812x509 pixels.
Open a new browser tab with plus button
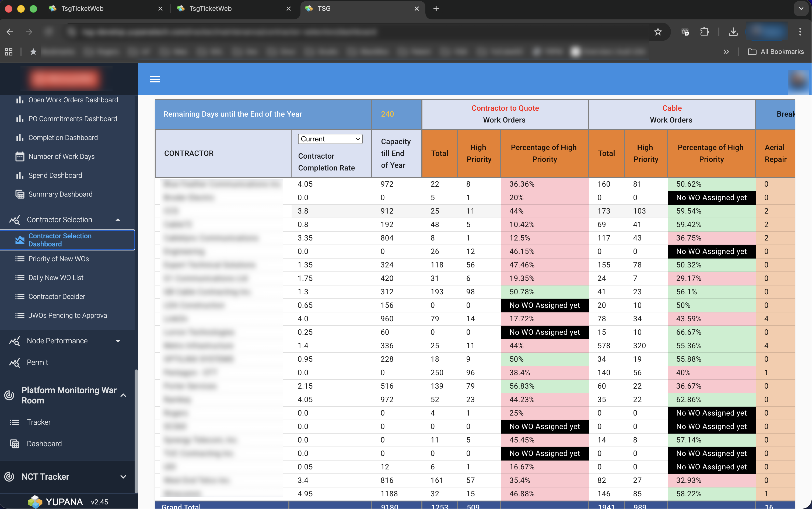[x=436, y=9]
